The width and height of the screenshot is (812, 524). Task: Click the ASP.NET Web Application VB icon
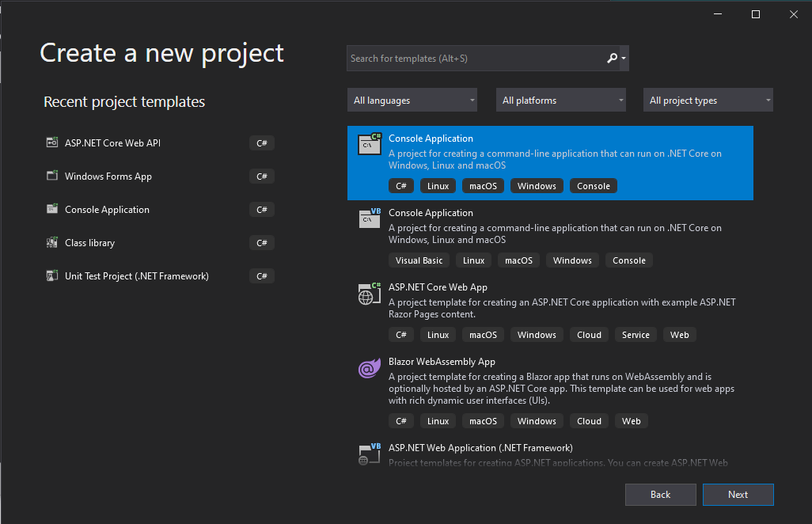tap(370, 454)
